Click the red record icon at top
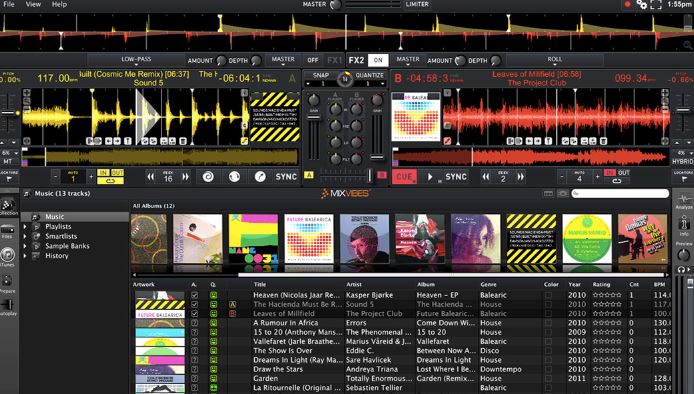Screen dimensions: 694x394 627,4
